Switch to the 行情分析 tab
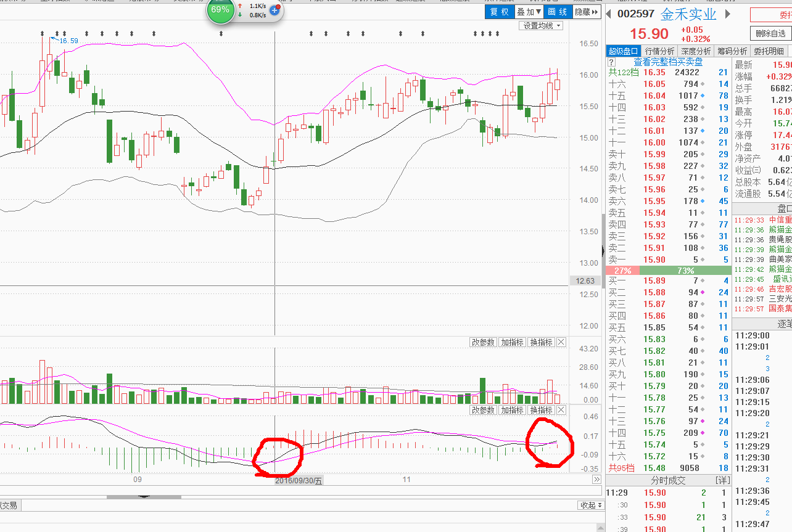 coord(659,51)
